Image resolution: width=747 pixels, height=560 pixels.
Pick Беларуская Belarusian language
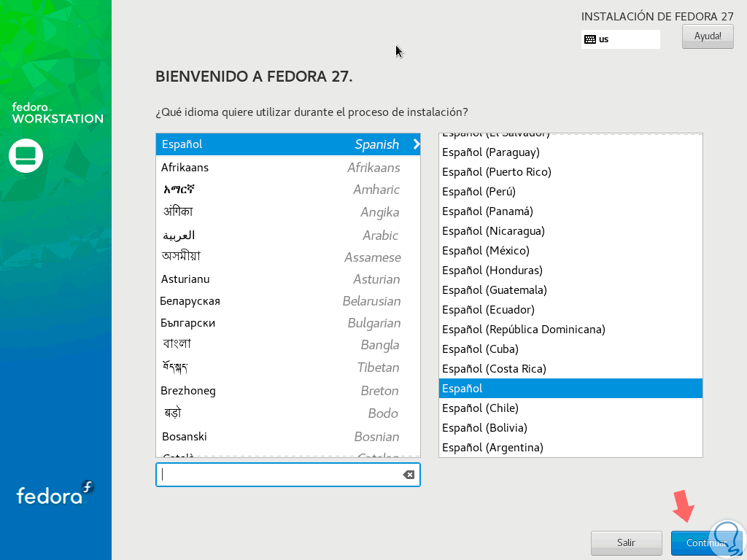point(287,301)
